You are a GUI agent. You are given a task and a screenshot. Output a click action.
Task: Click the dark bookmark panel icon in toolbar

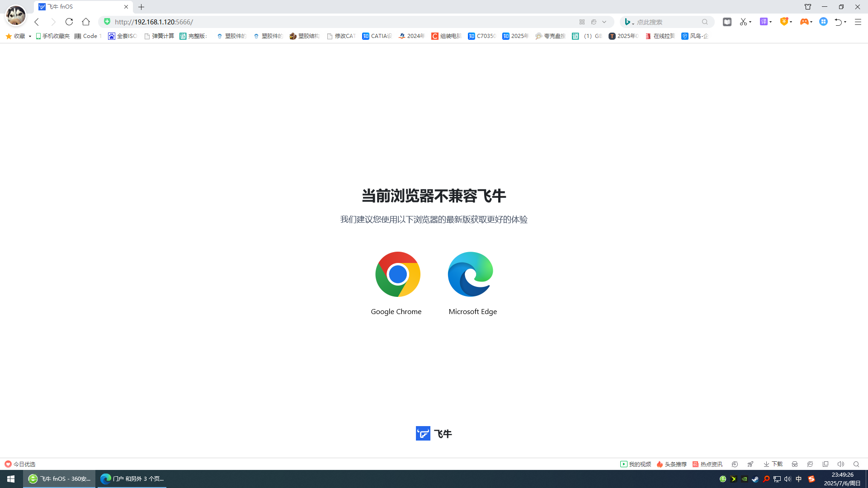[x=727, y=22]
